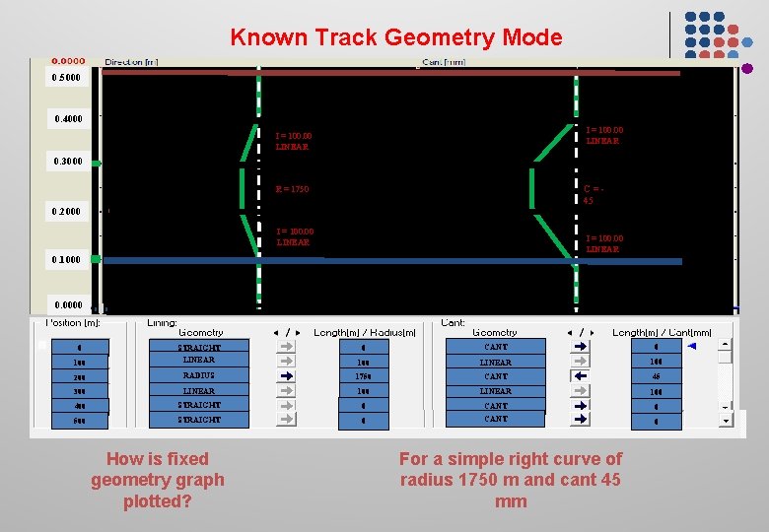
Task: Select Lining length field at position 300
Action: [x=364, y=391]
